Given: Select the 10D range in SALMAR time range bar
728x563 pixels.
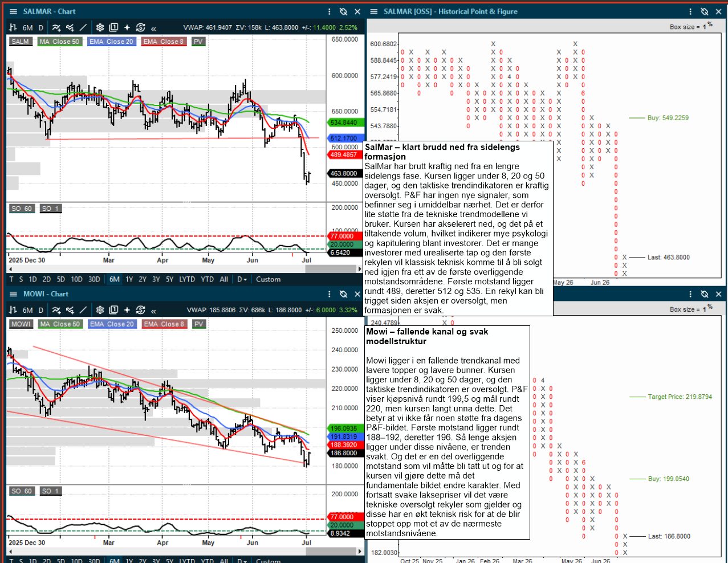Looking at the screenshot, I should pos(76,279).
